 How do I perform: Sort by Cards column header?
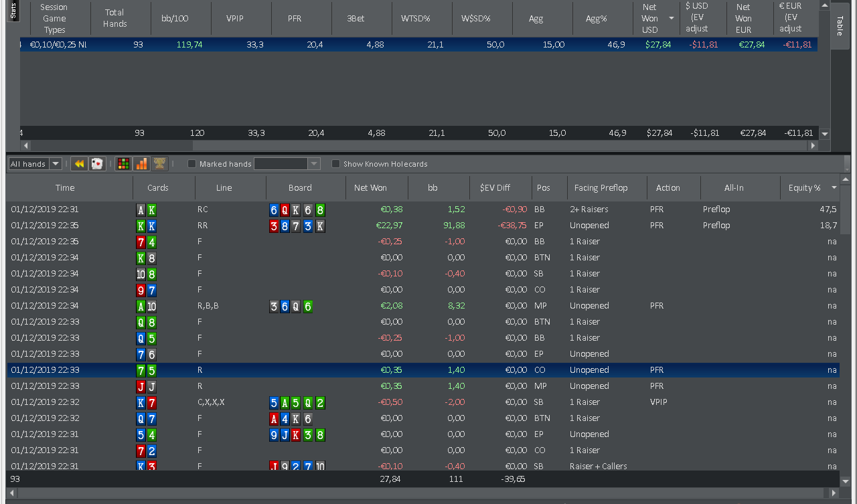click(x=158, y=187)
